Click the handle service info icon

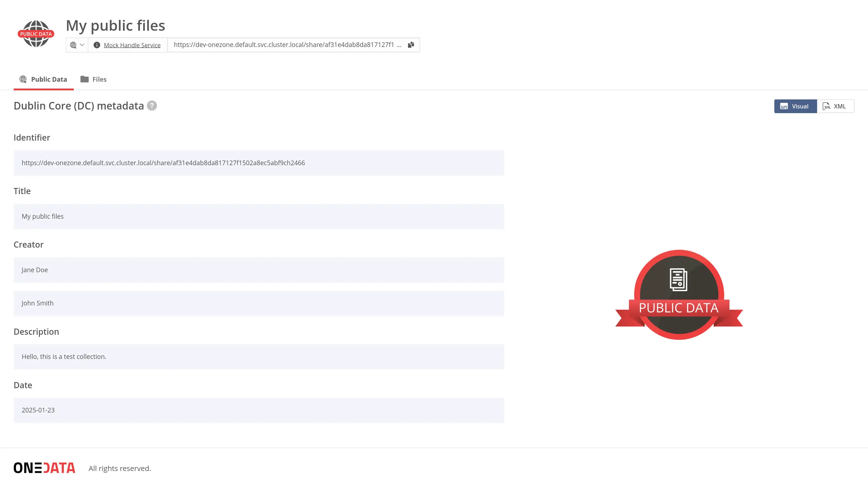[x=97, y=45]
